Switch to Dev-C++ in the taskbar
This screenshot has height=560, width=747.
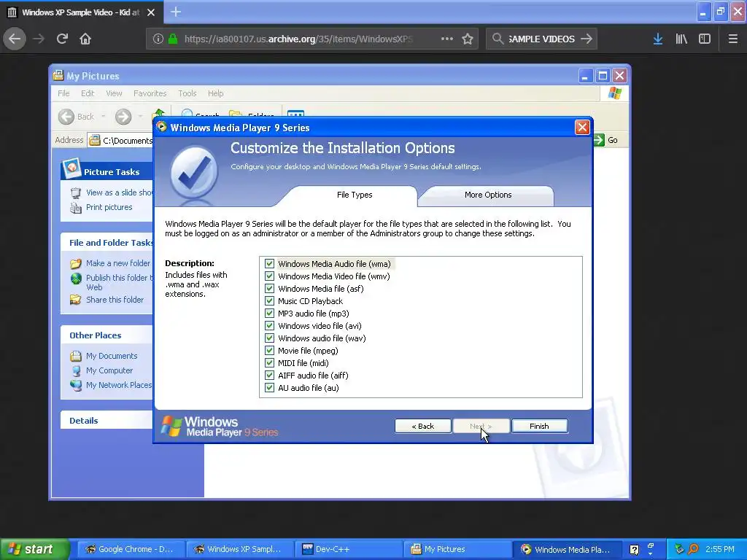tap(349, 549)
